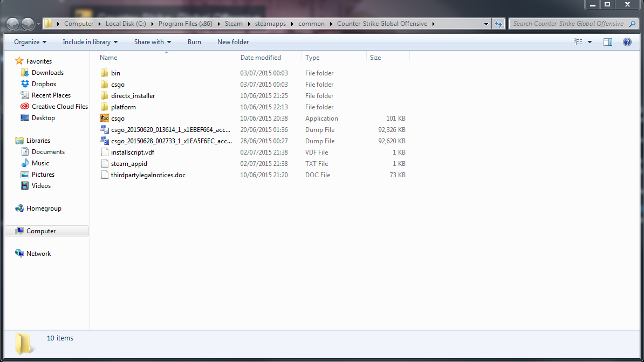Select the bin folder icon
Screen dimensions: 644x362
click(104, 73)
